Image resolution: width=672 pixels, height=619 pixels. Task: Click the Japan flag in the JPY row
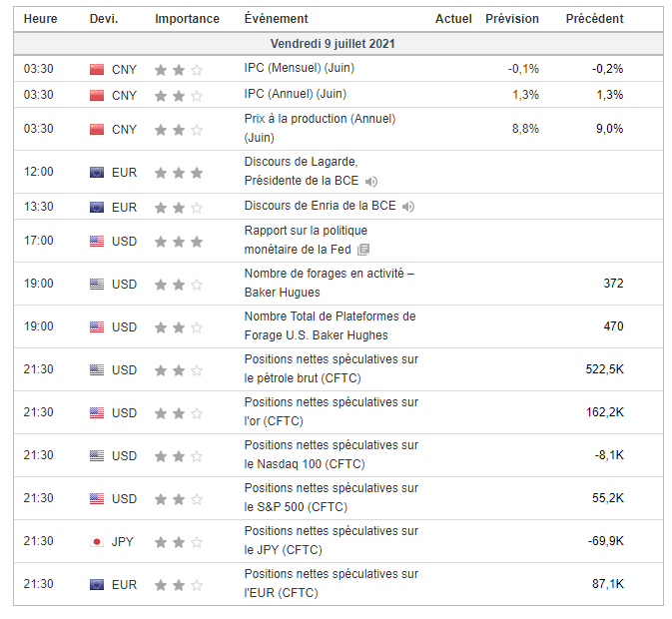click(97, 541)
